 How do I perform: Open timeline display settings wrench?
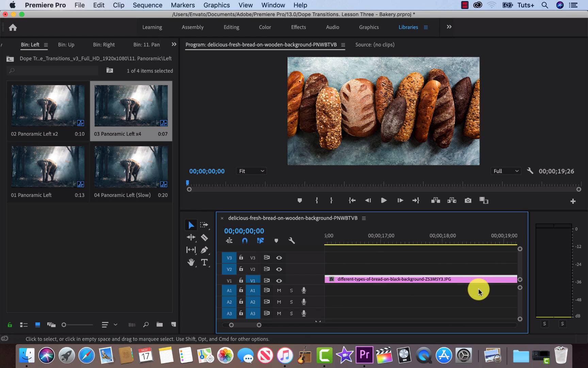[x=292, y=241]
